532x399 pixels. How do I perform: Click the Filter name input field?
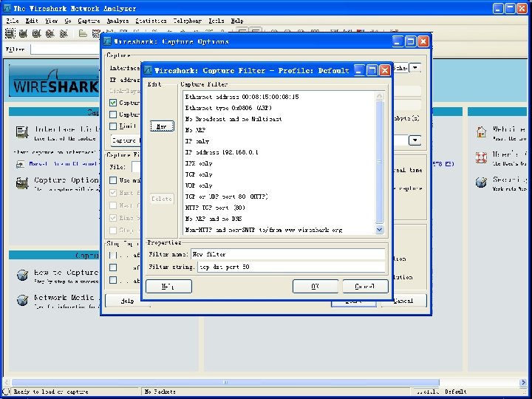287,254
